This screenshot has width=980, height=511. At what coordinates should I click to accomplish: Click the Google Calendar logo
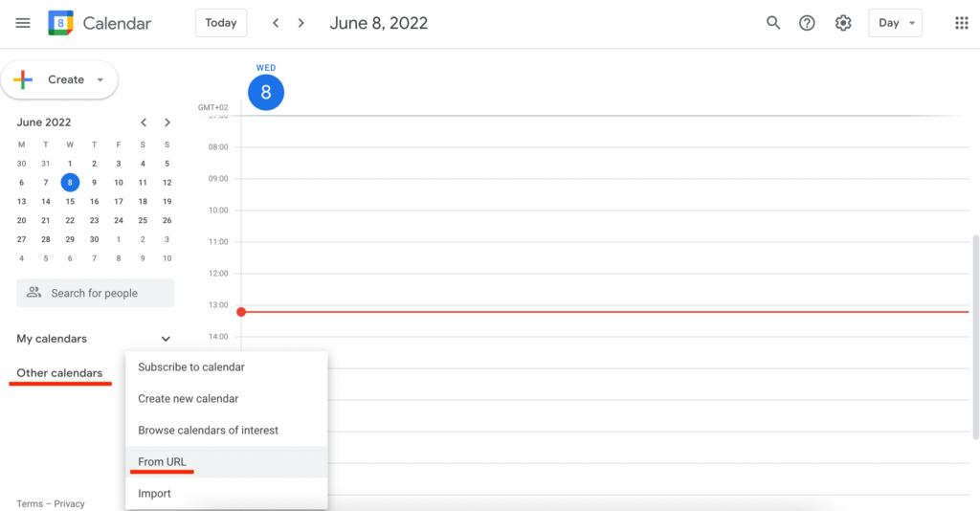point(60,23)
